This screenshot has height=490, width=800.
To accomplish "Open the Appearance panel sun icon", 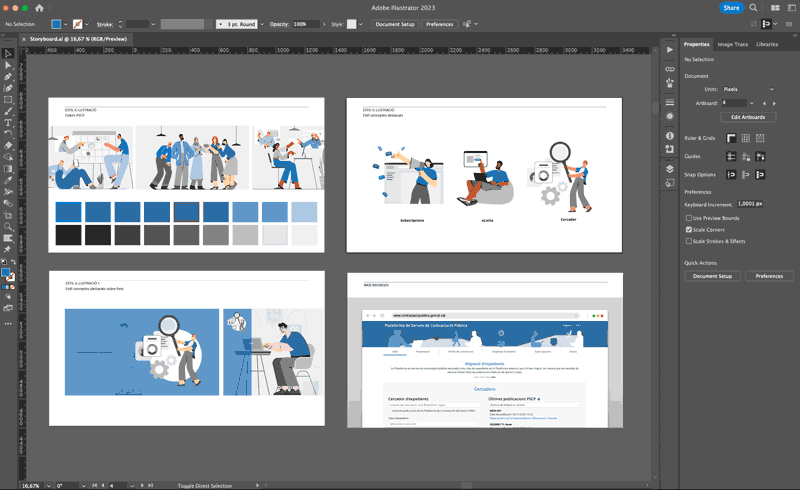I will (669, 116).
